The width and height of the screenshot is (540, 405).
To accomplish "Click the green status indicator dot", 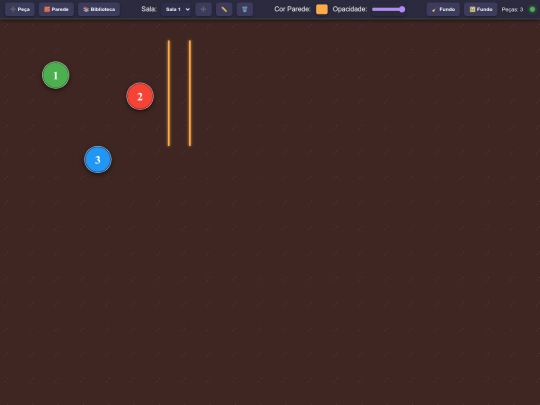I will [x=532, y=9].
